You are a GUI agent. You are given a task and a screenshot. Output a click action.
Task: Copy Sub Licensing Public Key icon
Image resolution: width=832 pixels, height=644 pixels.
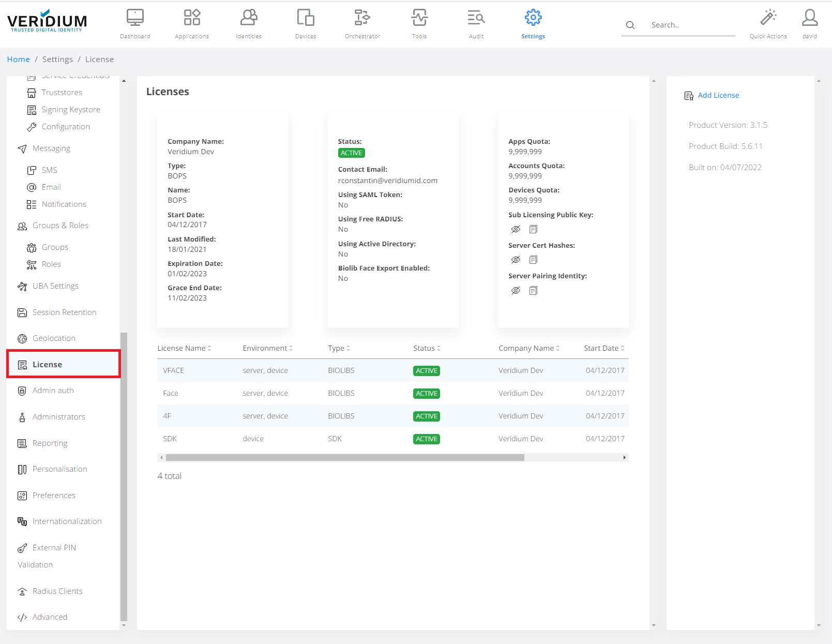pos(533,229)
